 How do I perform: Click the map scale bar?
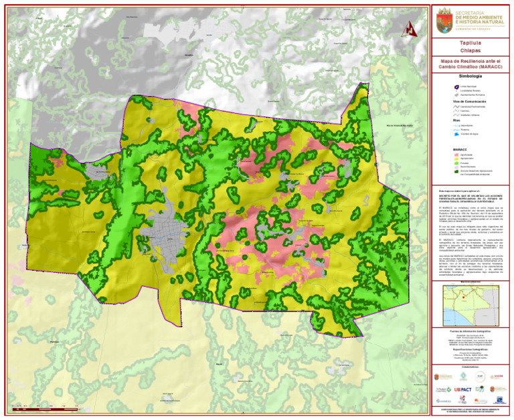click(x=46, y=409)
